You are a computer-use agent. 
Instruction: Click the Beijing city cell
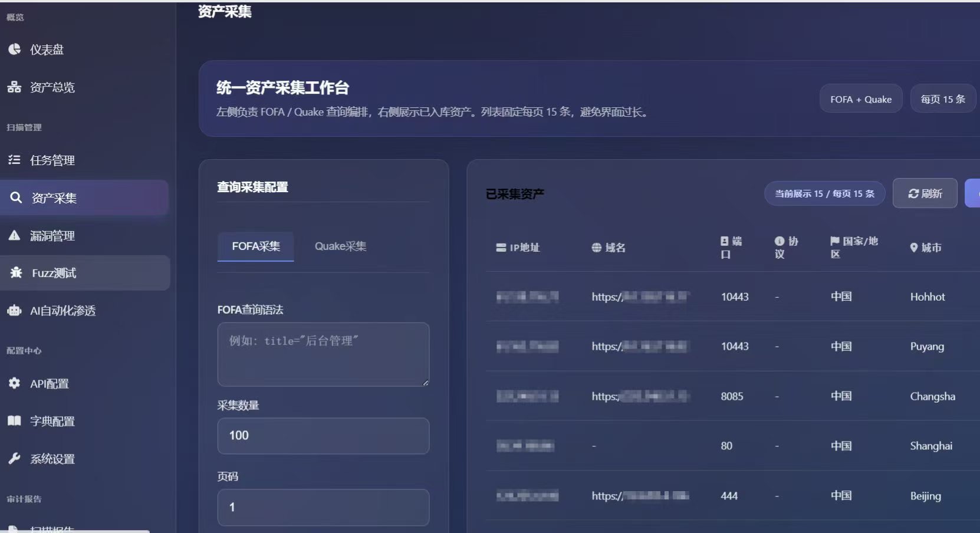925,496
